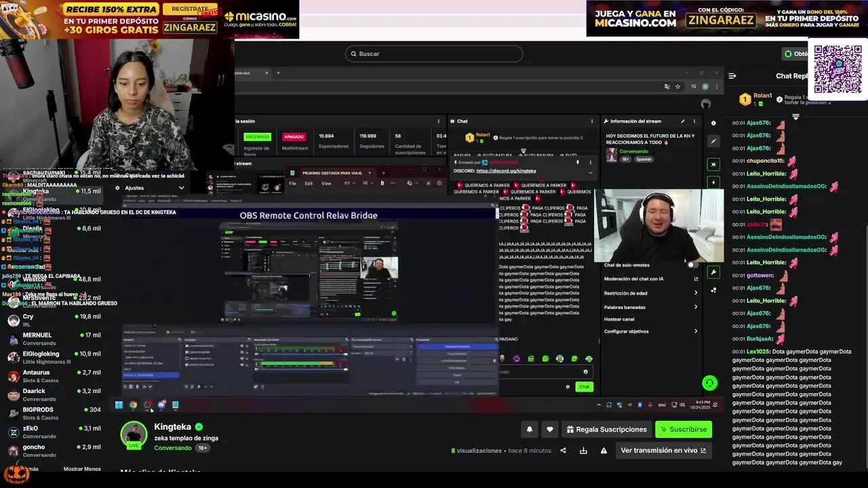Open Ver transmisión en vivo
The width and height of the screenshot is (868, 488).
663,450
